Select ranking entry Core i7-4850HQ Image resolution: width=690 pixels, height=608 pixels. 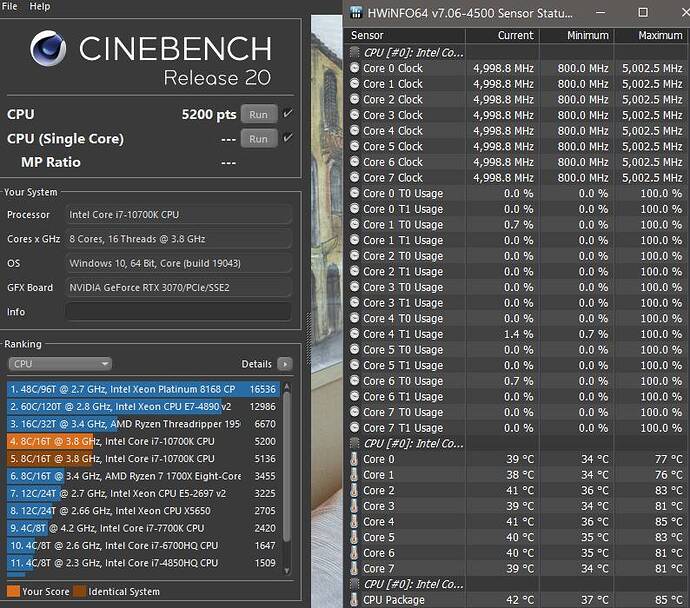[x=143, y=563]
